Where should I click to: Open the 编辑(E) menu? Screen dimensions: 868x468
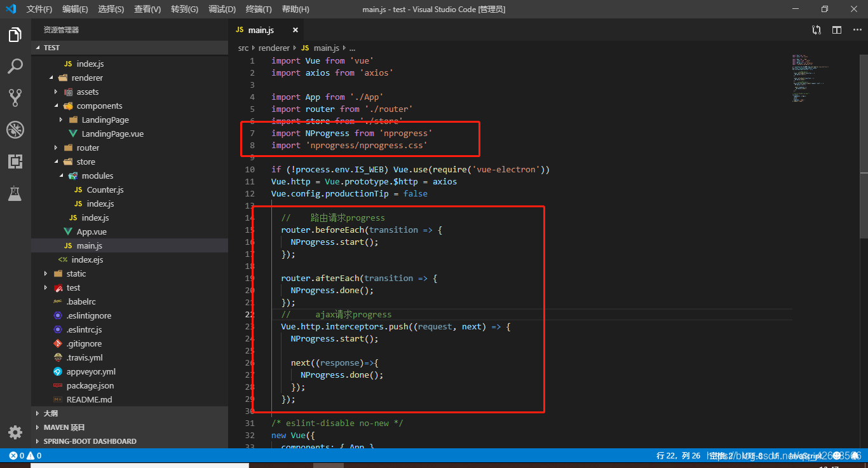click(75, 9)
